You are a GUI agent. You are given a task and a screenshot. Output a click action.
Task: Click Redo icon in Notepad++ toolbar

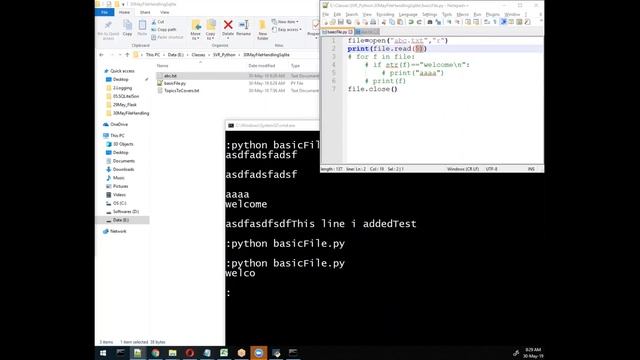419,22
